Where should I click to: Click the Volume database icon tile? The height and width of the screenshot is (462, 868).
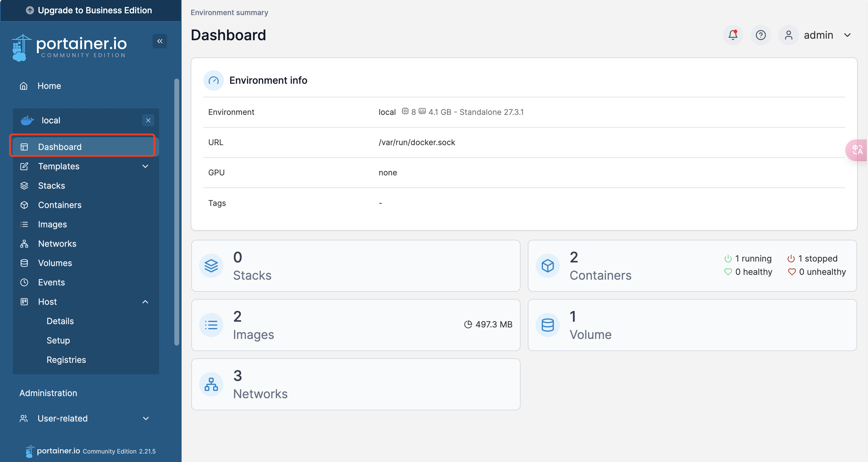point(547,325)
